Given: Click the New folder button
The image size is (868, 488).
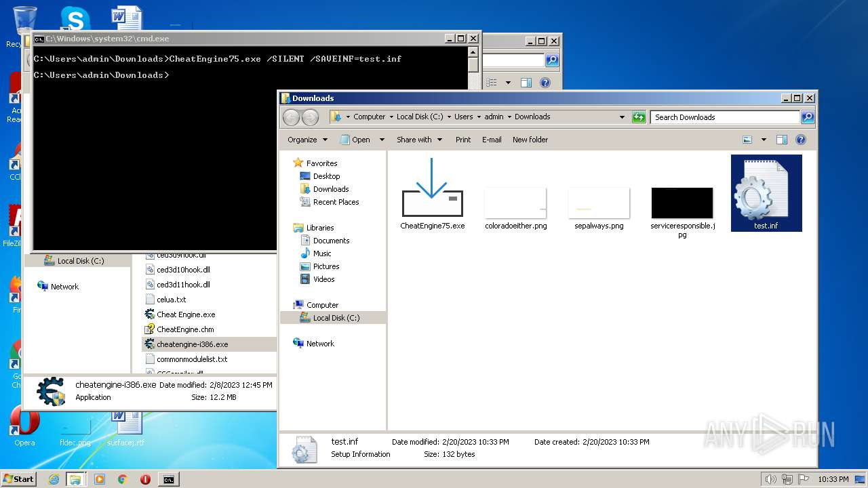Looking at the screenshot, I should pyautogui.click(x=530, y=140).
